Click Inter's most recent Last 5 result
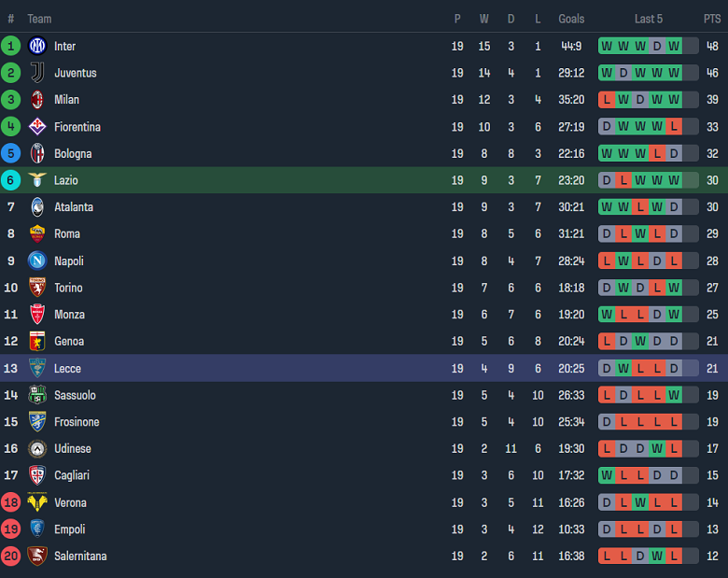Image resolution: width=728 pixels, height=578 pixels. (674, 46)
